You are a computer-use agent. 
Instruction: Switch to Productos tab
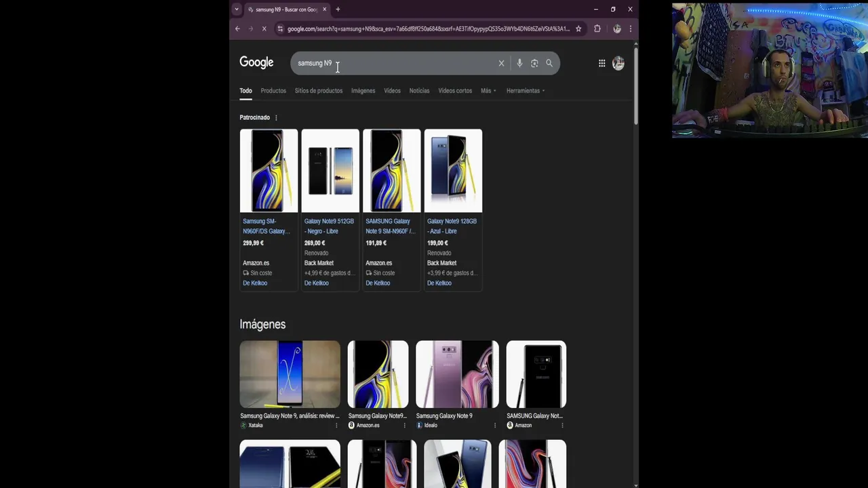coord(273,91)
